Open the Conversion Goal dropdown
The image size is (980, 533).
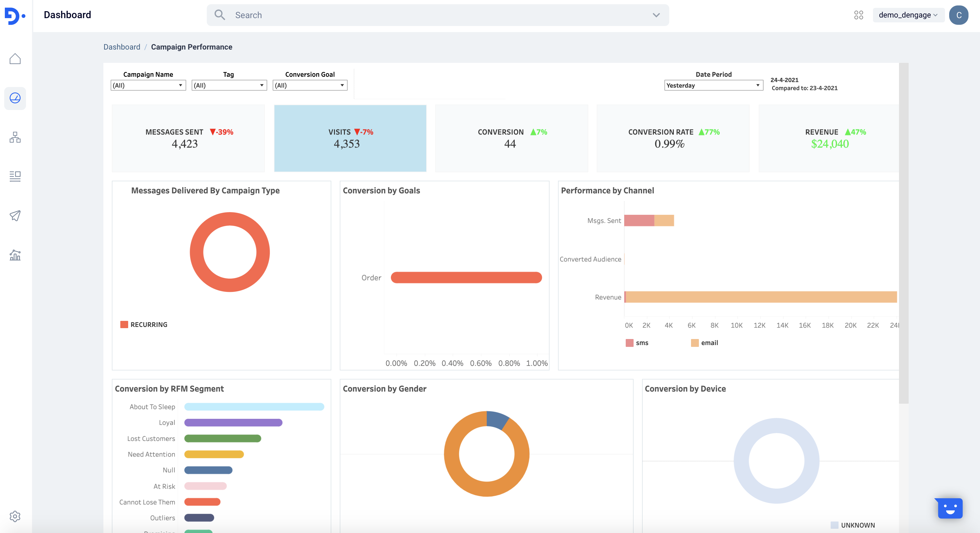click(x=310, y=85)
